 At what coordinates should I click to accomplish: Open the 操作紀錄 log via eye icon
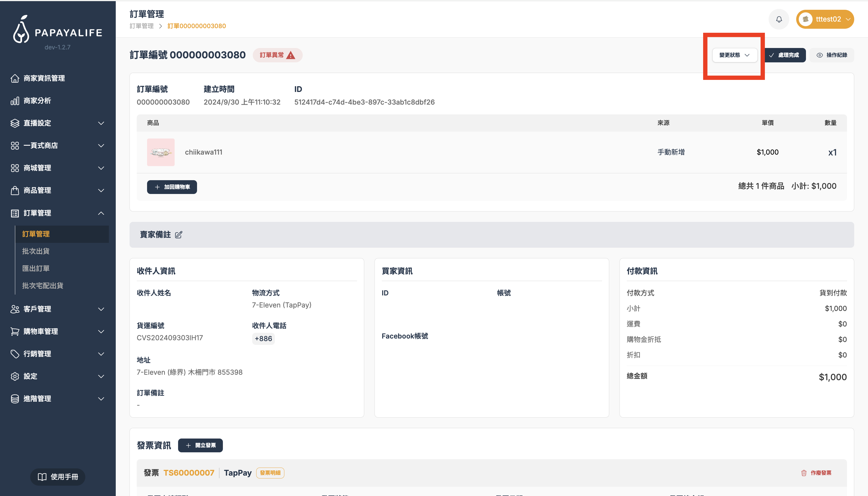(831, 55)
